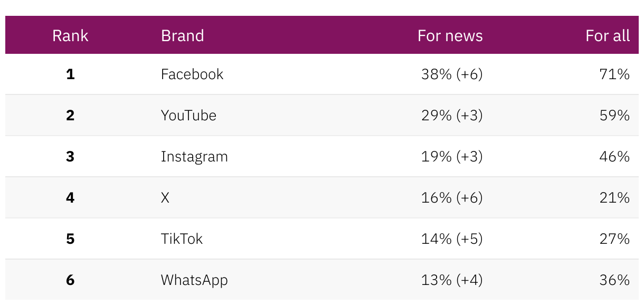Click Facebook's 38% (+6) news value
The width and height of the screenshot is (644, 305).
click(x=452, y=74)
